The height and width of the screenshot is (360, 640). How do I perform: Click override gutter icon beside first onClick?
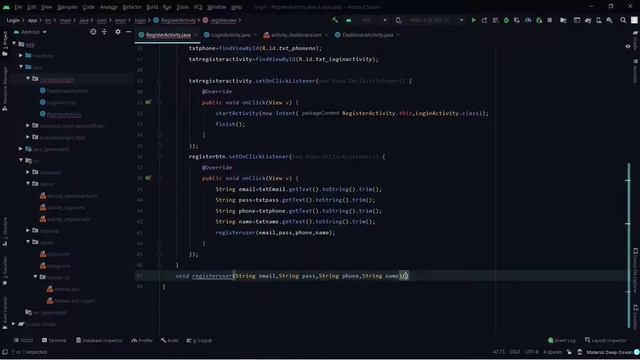[x=148, y=102]
